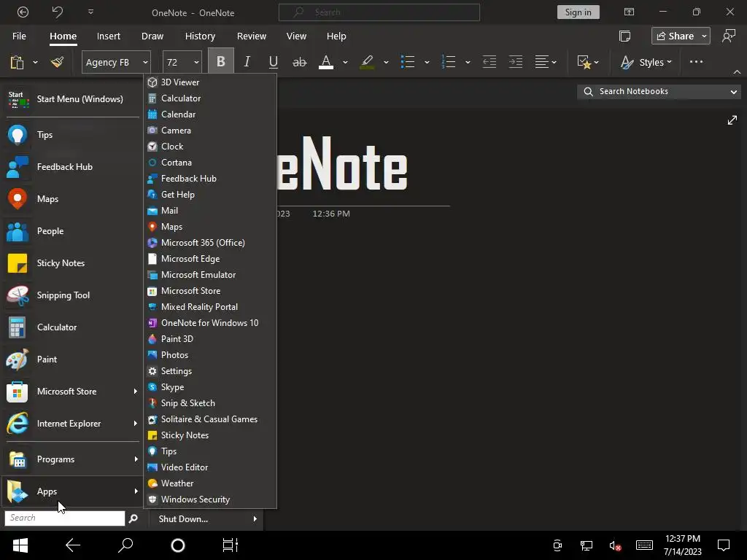Open the highlight color dropdown arrow

pos(386,62)
